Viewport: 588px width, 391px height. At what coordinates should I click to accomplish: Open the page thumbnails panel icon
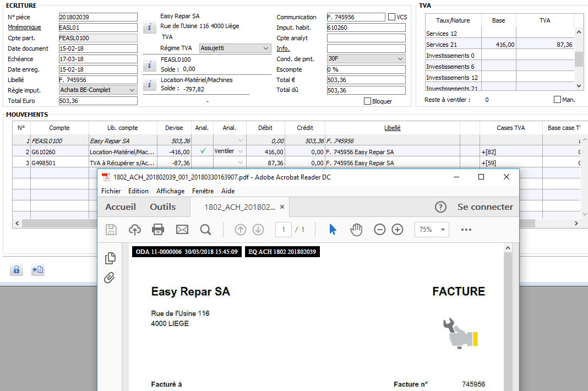point(110,258)
